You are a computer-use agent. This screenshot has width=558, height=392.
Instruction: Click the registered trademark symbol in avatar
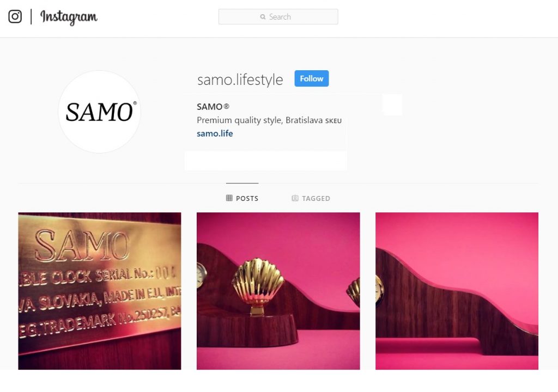(135, 103)
